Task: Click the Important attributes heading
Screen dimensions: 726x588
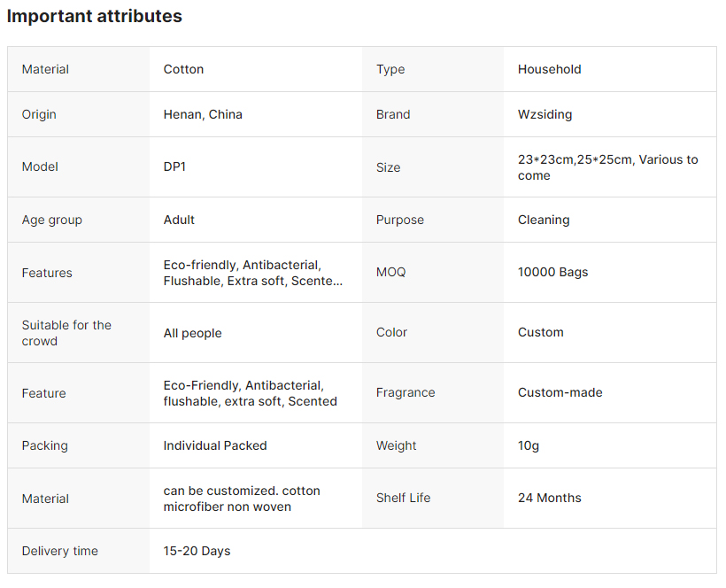Action: [x=95, y=16]
